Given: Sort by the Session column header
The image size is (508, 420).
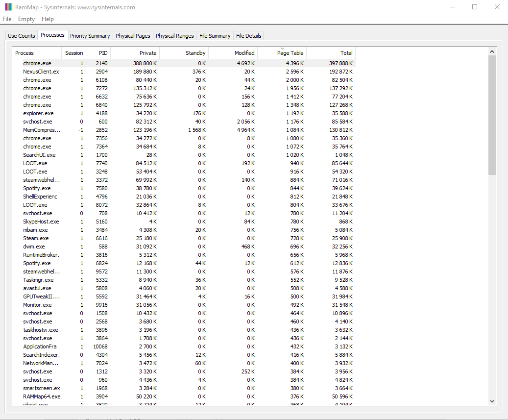Looking at the screenshot, I should coord(73,53).
